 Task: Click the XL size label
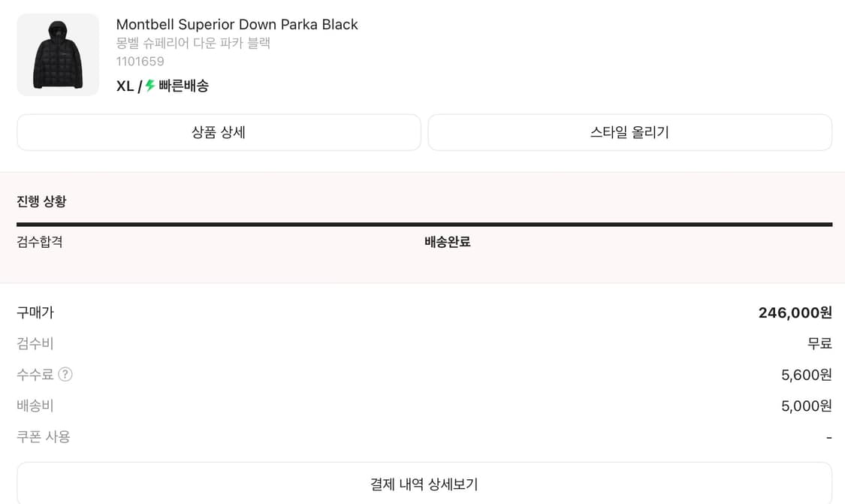[125, 86]
